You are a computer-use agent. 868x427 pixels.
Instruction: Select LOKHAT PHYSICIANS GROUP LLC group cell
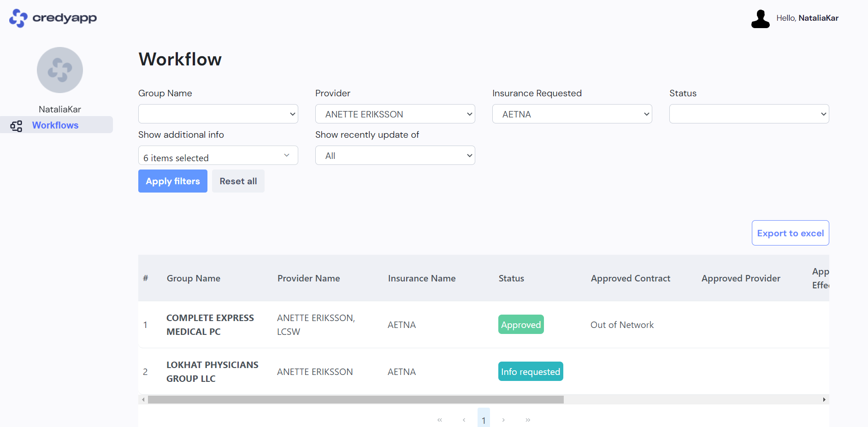tap(213, 372)
